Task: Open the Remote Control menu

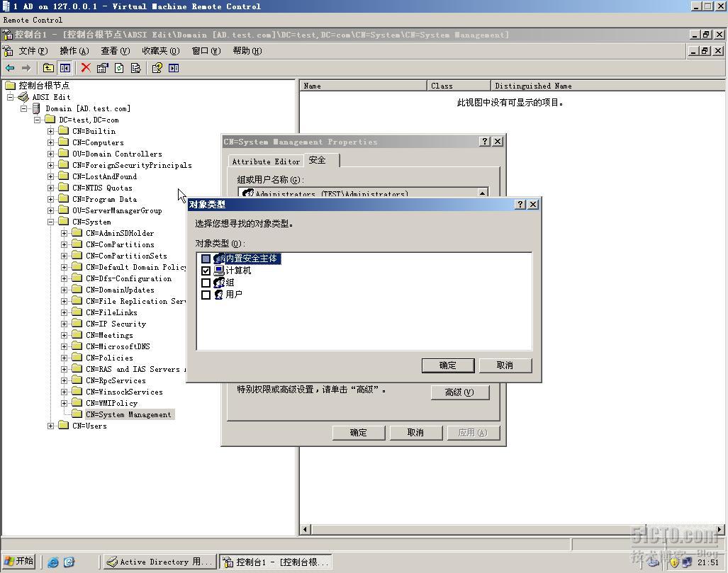Action: tap(33, 20)
